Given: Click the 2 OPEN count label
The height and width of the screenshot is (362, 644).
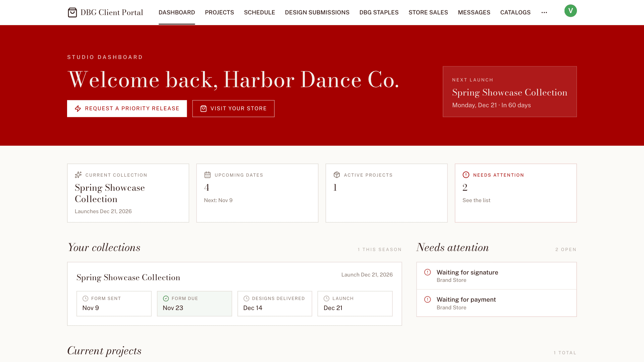Looking at the screenshot, I should pos(566,249).
